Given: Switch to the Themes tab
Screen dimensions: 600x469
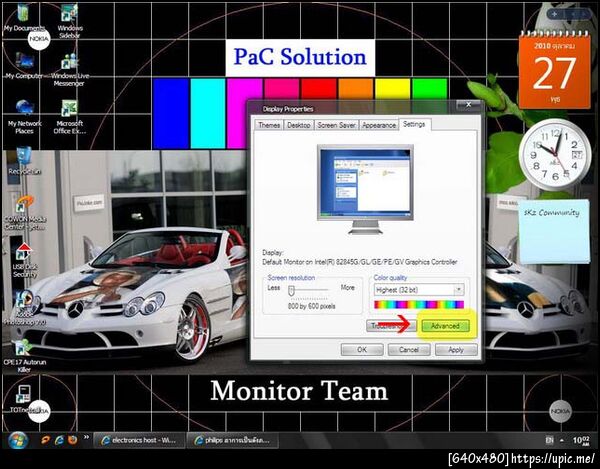Looking at the screenshot, I should click(269, 125).
